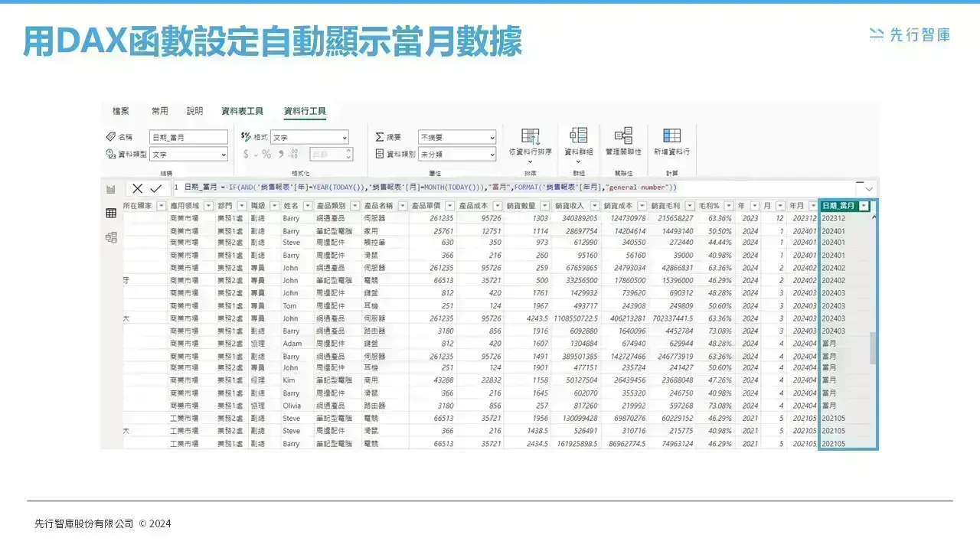
Task: Open the 格式 format dropdown showing 文字
Action: (x=310, y=138)
